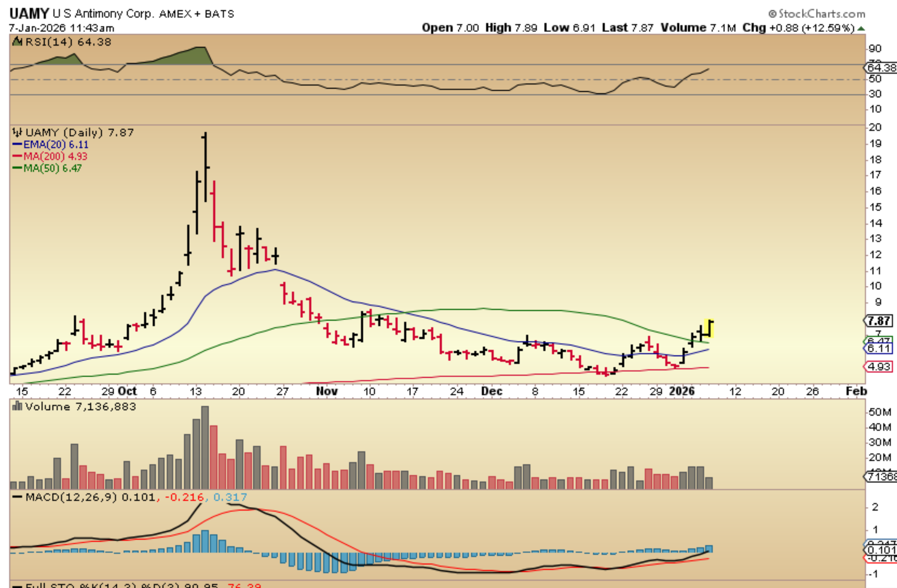Screen dimensions: 897x588
Task: Click the black MACD line legend marker
Action: coord(17,497)
